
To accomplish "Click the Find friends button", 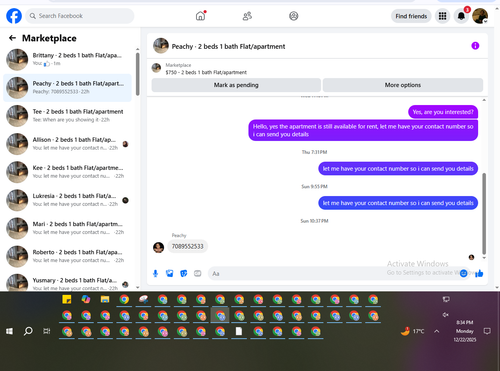I will [411, 16].
